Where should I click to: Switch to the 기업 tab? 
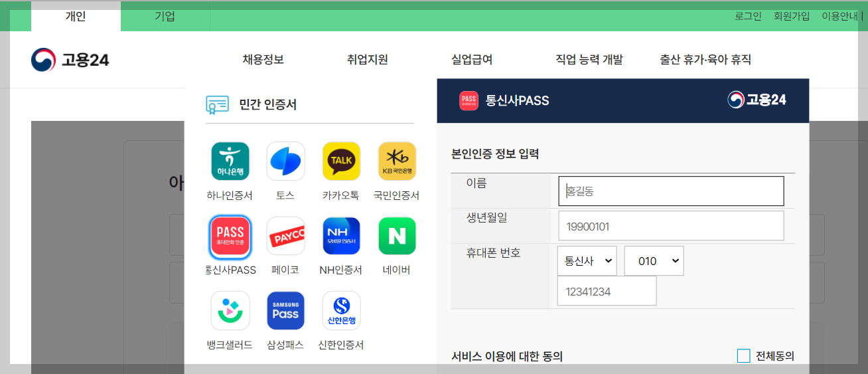(165, 16)
